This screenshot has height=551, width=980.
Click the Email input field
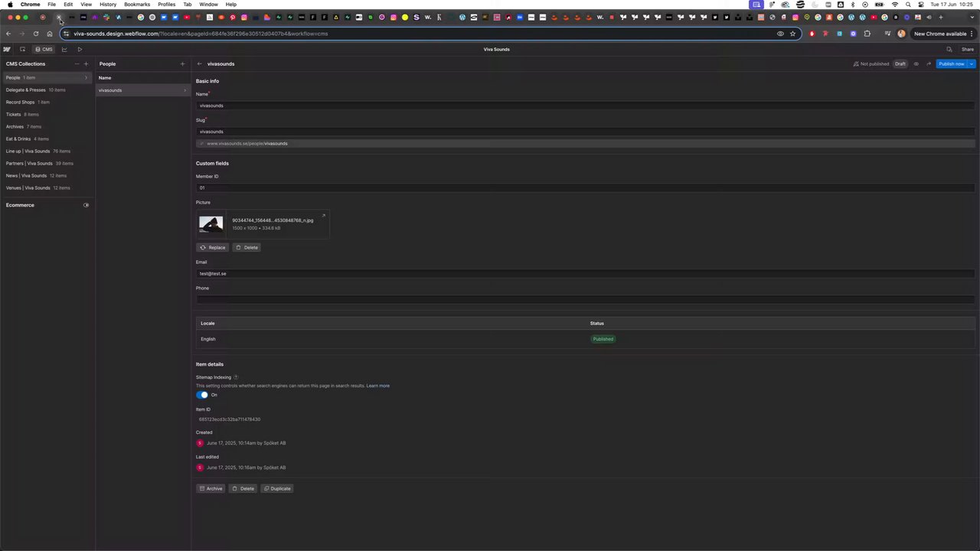coord(585,273)
